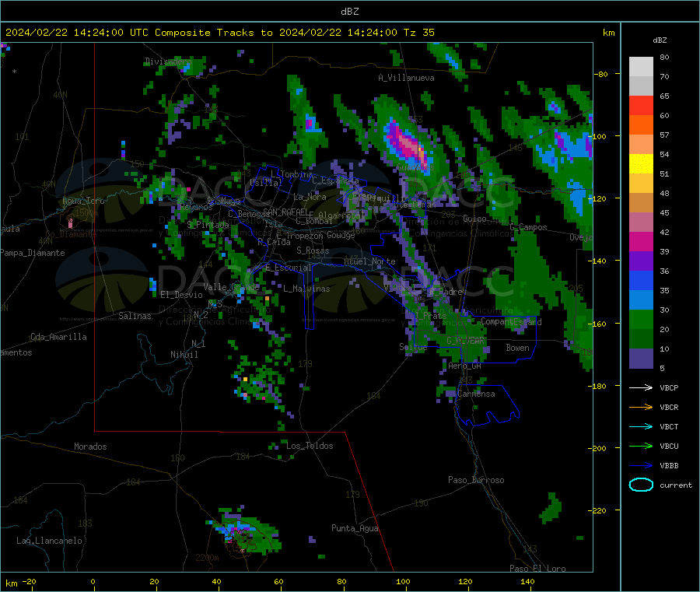This screenshot has width=700, height=592.
Task: Click the 'Nihuil' map label
Action: [184, 355]
